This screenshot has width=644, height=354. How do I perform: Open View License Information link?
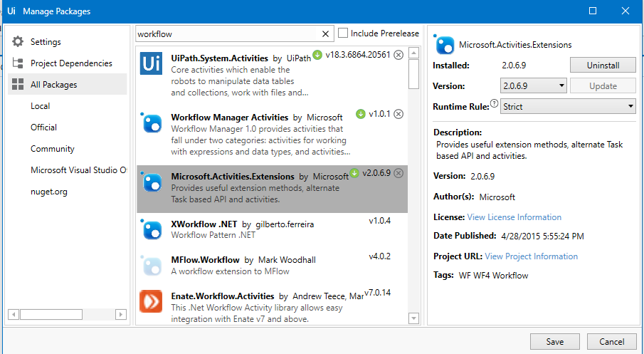pos(514,217)
